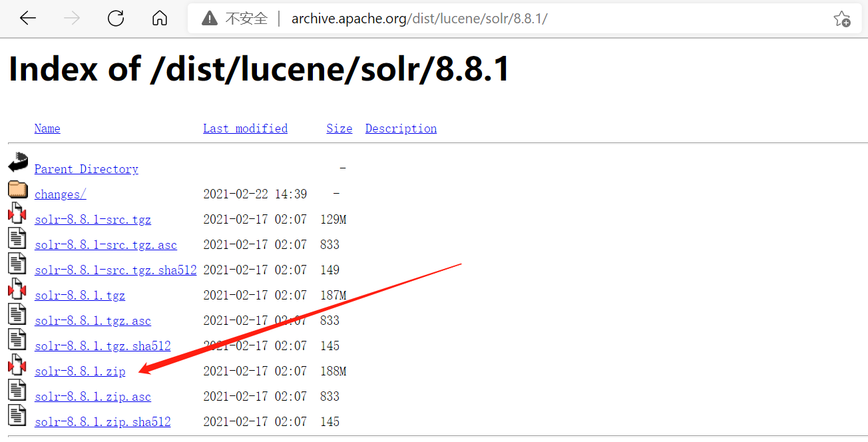Click the 不安全 security label

click(246, 19)
